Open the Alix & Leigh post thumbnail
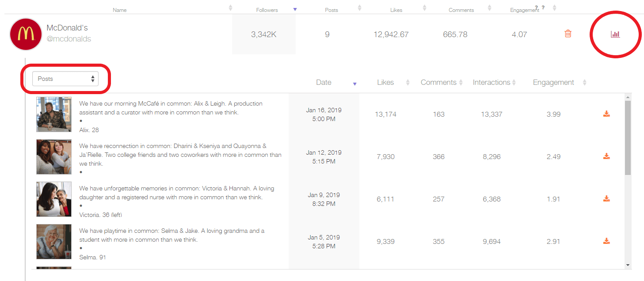 pyautogui.click(x=54, y=114)
